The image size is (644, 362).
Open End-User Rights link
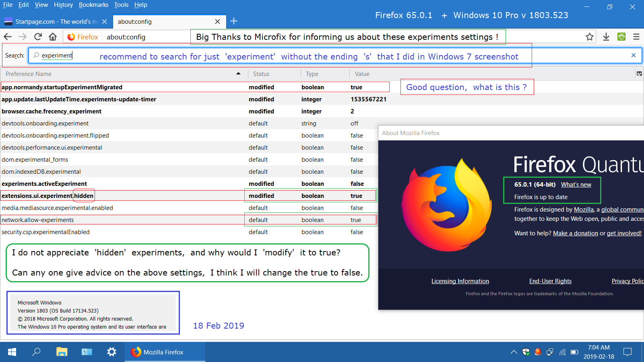point(550,281)
